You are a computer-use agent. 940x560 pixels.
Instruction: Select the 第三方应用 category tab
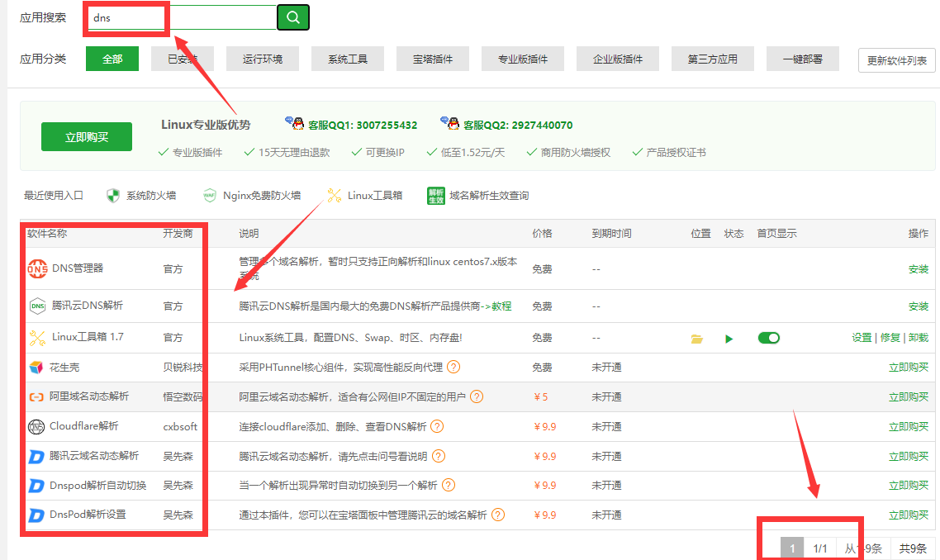click(x=713, y=59)
